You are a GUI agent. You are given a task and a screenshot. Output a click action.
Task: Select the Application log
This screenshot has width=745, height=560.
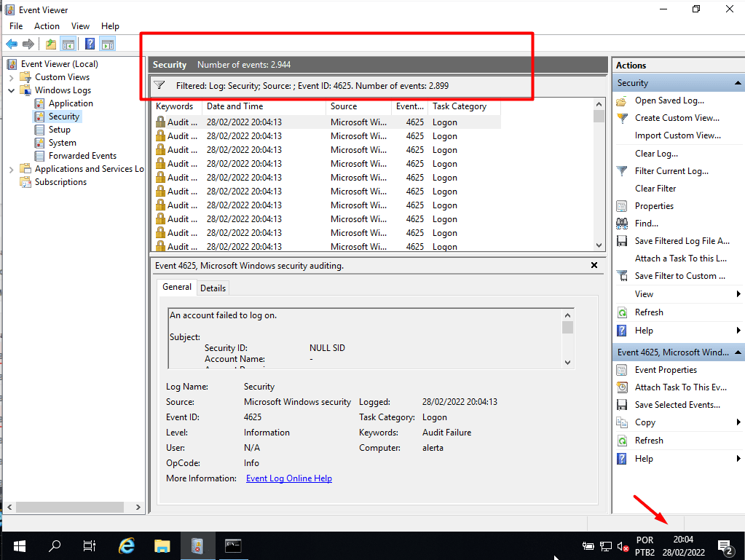click(71, 103)
